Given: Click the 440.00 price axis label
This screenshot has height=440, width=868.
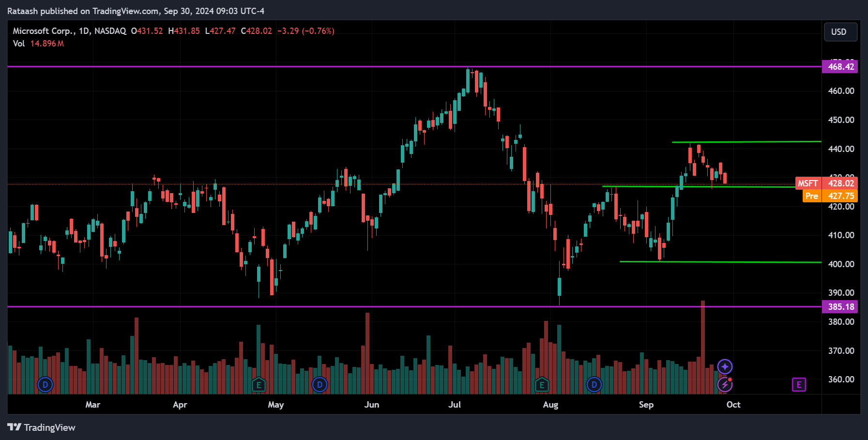Looking at the screenshot, I should tap(841, 149).
